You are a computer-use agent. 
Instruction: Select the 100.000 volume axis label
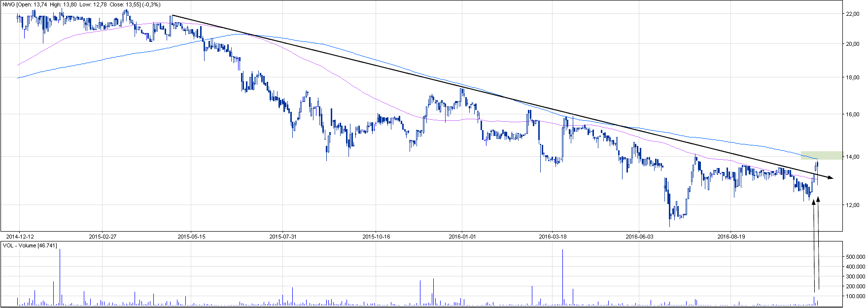tap(855, 296)
